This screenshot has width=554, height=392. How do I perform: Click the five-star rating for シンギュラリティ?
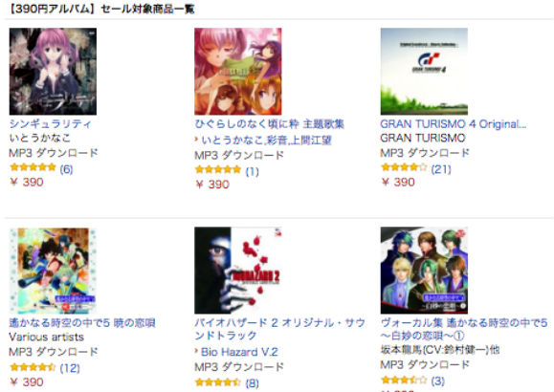pyautogui.click(x=33, y=167)
